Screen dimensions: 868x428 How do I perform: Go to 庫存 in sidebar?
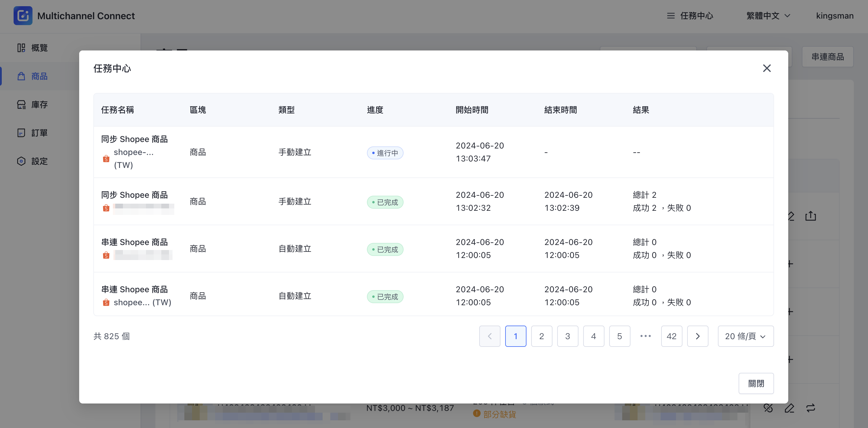pos(39,104)
